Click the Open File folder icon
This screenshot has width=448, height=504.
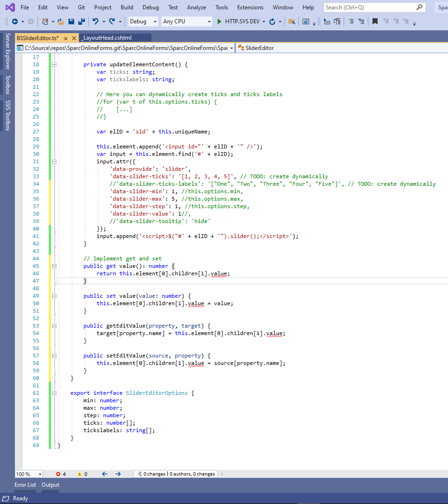(61, 21)
